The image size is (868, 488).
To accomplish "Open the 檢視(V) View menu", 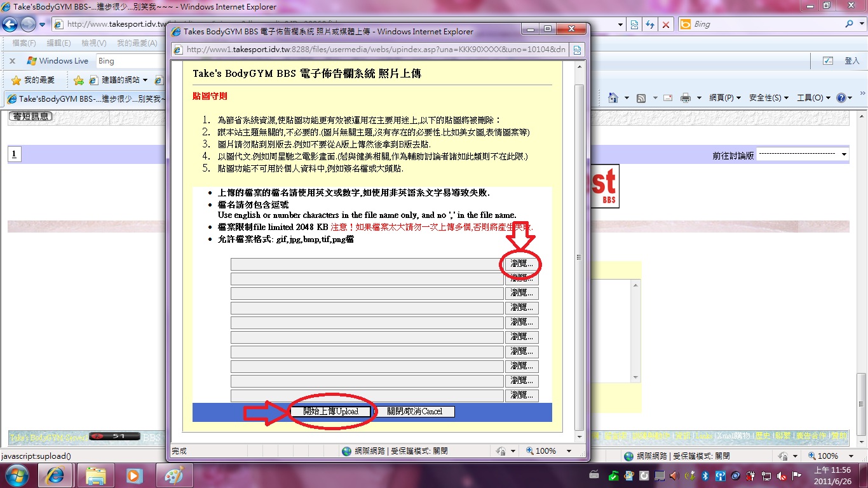I will pyautogui.click(x=93, y=43).
